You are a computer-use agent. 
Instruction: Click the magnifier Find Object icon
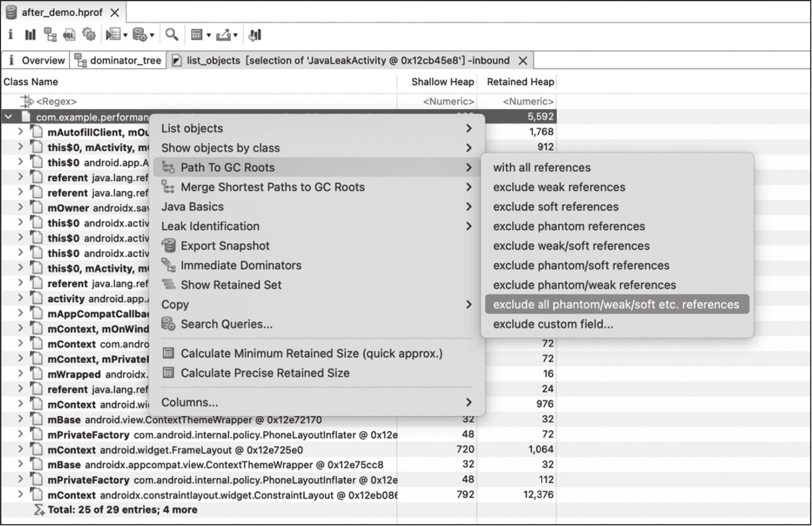pos(172,34)
